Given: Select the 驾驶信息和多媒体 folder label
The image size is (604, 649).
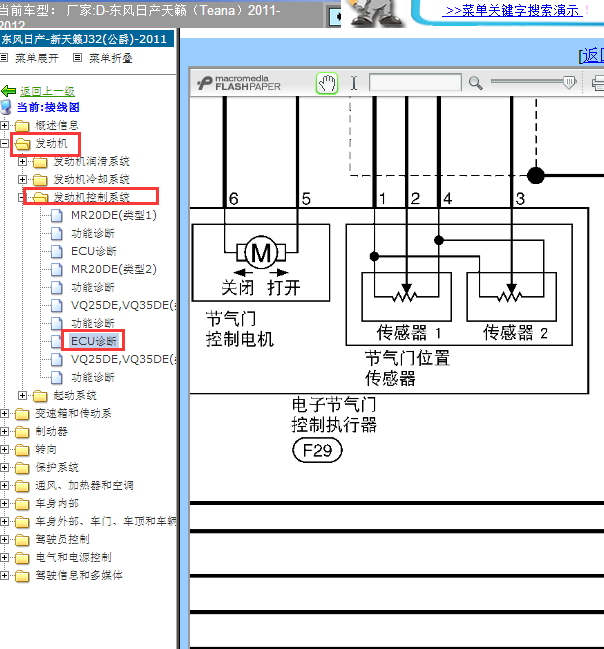Looking at the screenshot, I should [79, 575].
